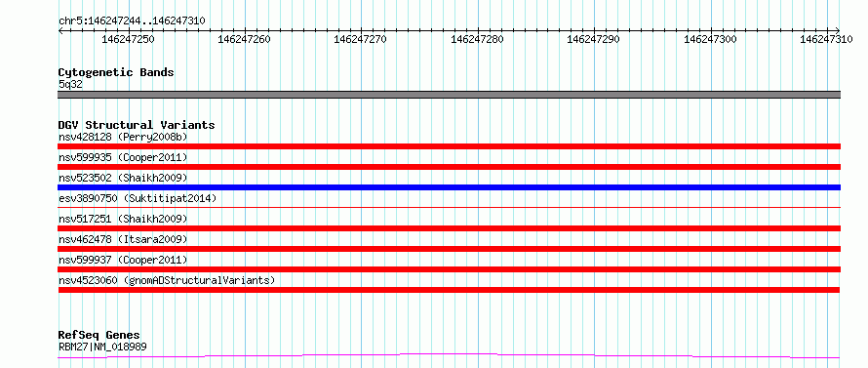Click the red bar under nsv428128

point(449,146)
